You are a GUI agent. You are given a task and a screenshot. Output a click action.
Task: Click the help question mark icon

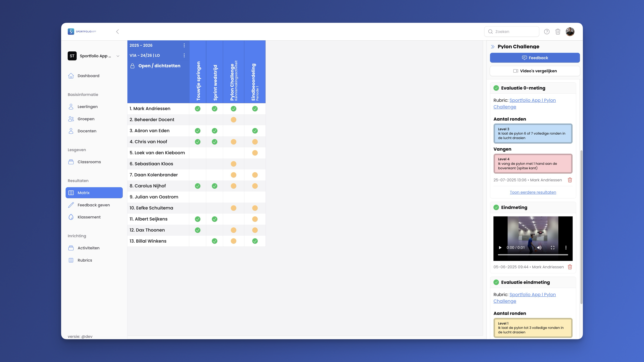(547, 31)
